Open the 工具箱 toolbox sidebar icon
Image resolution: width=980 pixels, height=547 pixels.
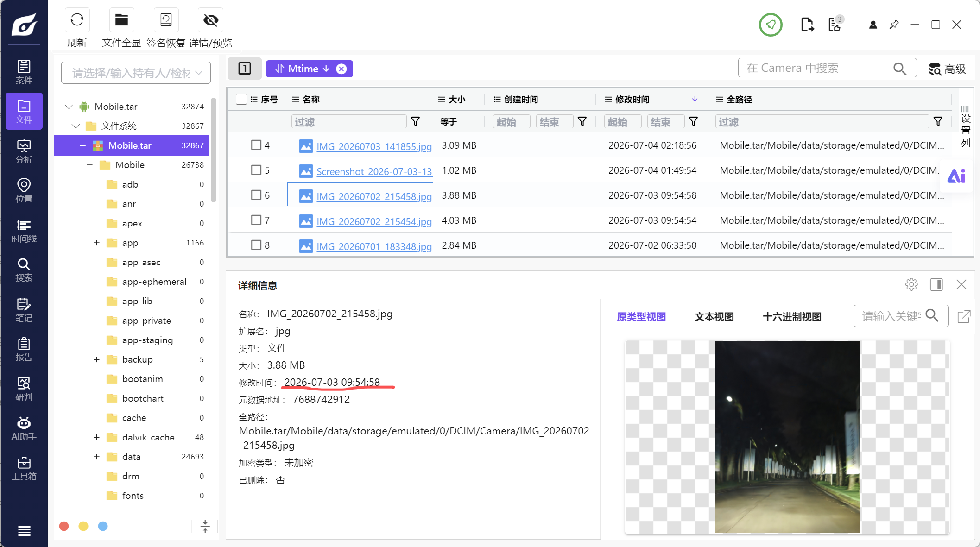pyautogui.click(x=24, y=469)
